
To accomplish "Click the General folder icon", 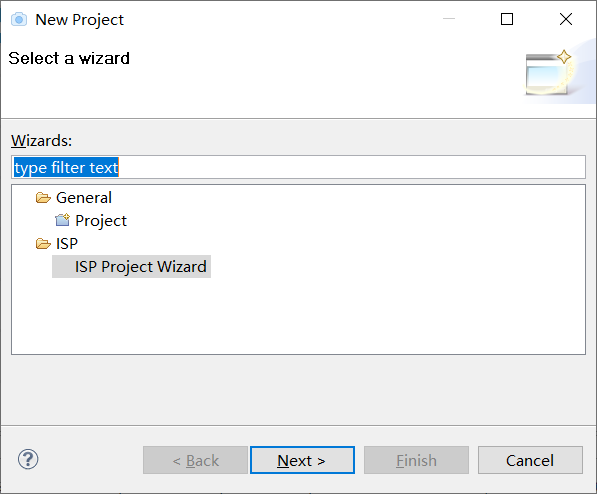I will click(43, 198).
